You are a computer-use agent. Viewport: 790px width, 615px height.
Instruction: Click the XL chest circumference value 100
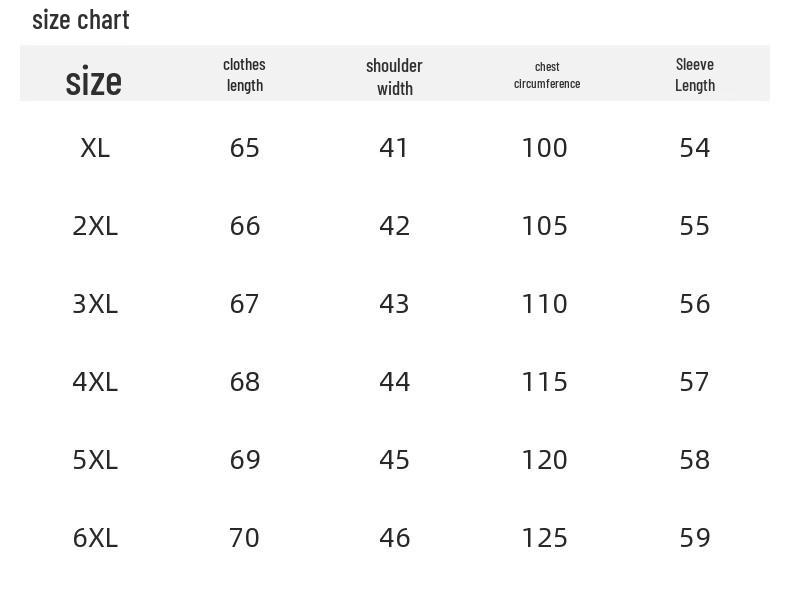click(544, 148)
